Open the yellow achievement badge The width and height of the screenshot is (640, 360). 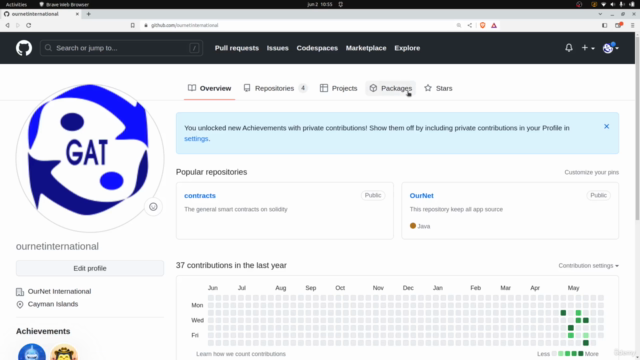[64, 352]
